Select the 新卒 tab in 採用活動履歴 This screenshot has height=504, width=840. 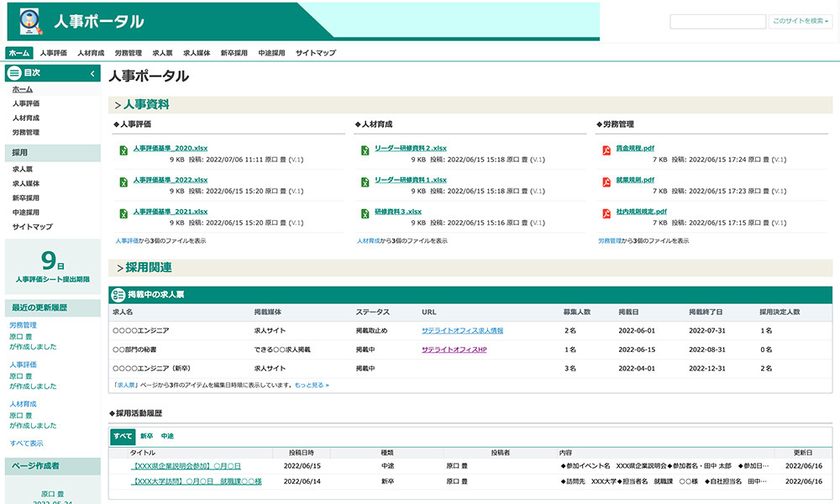click(147, 437)
